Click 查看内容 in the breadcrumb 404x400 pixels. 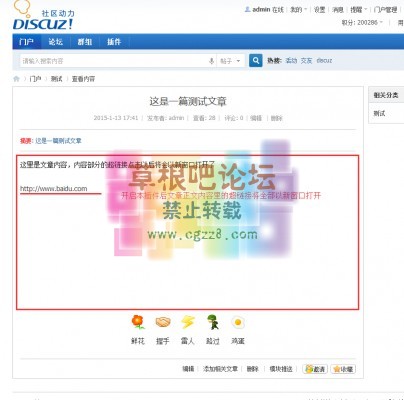83,79
